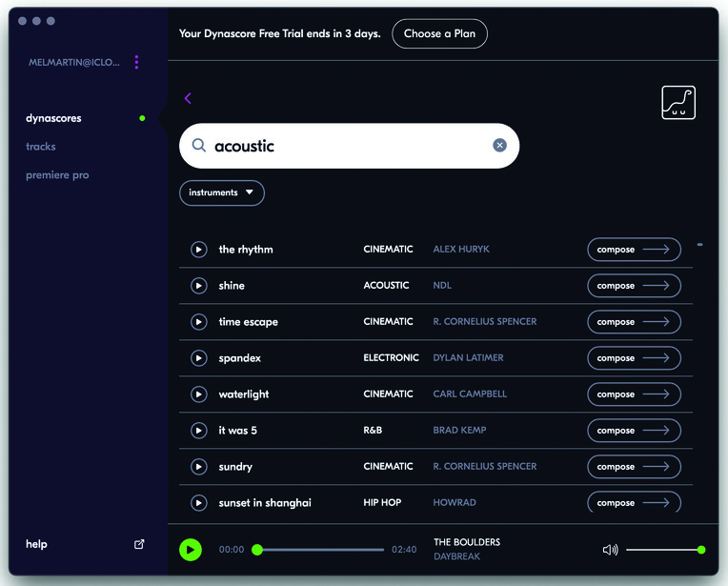Viewport: 728px width, 586px height.
Task: Open premiere pro sidebar section
Action: tap(57, 175)
